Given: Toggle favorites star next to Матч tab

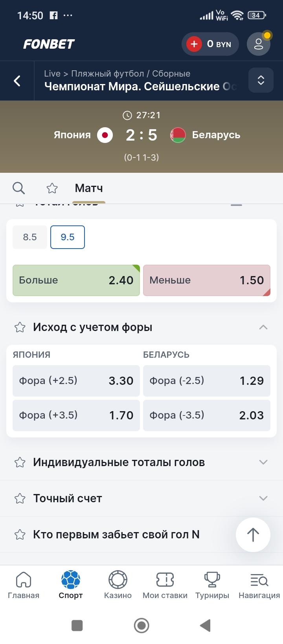Looking at the screenshot, I should 52,188.
